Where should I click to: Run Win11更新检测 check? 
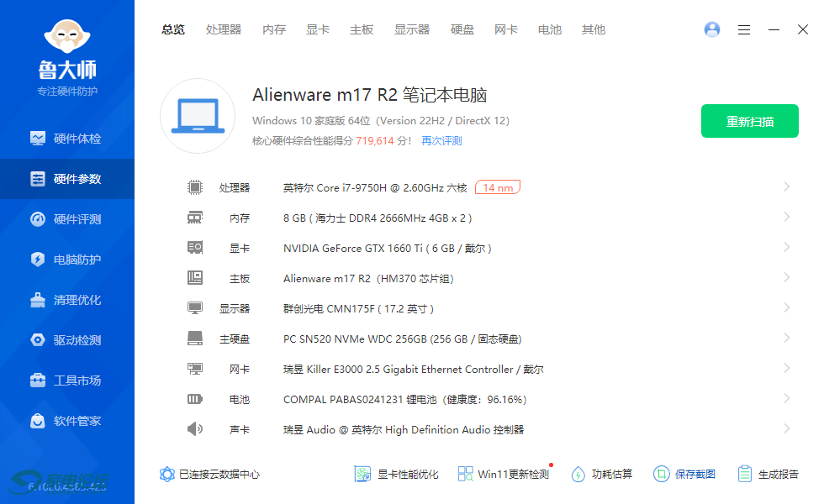click(504, 475)
